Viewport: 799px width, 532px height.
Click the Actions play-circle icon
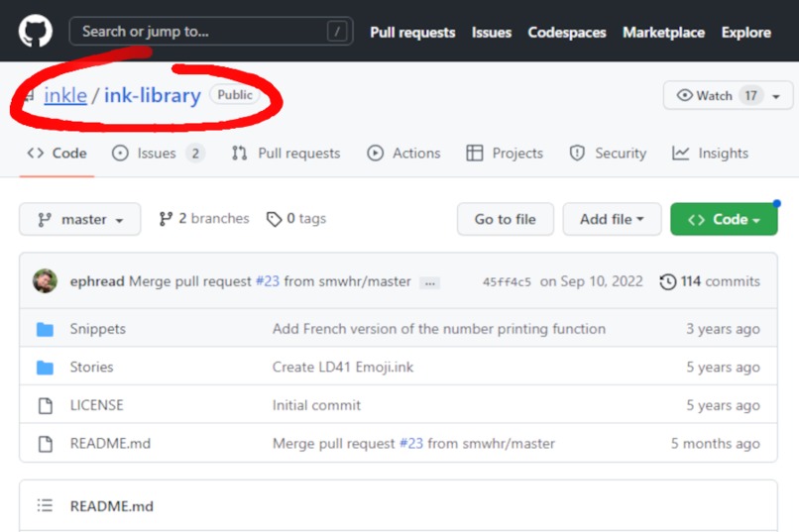375,153
